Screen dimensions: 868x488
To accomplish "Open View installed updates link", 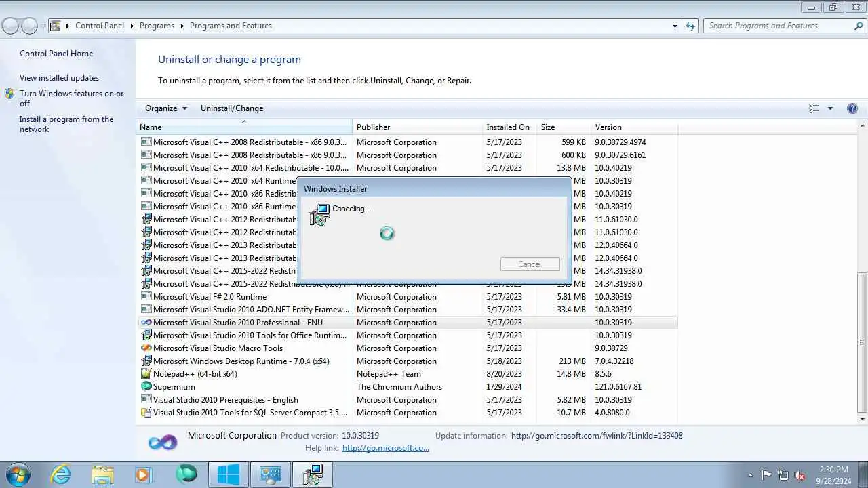I will [x=59, y=78].
